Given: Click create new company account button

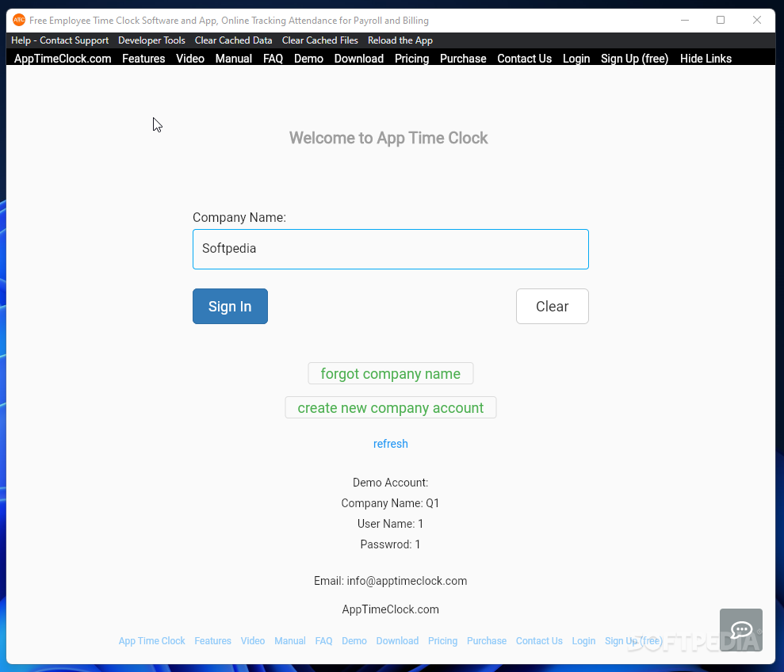Looking at the screenshot, I should point(391,407).
